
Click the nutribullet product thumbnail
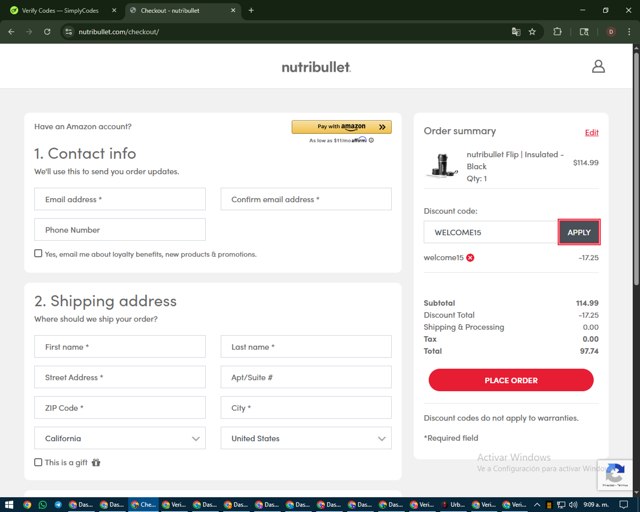pos(442,165)
